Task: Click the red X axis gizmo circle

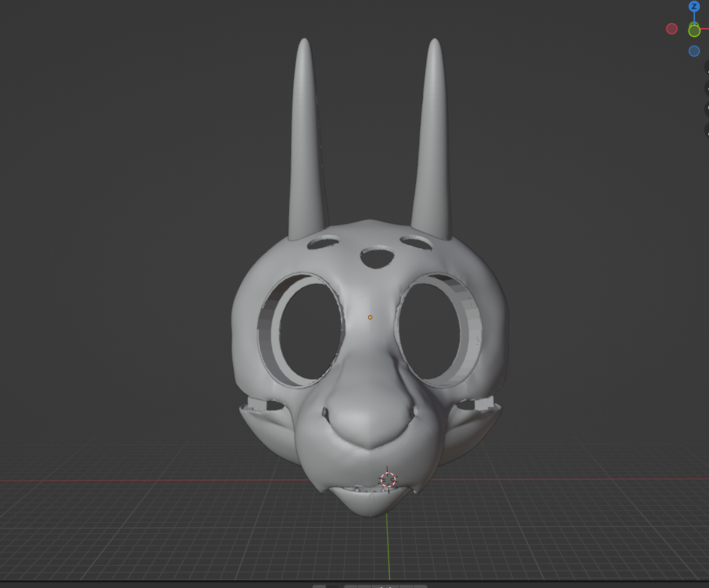Action: (672, 29)
